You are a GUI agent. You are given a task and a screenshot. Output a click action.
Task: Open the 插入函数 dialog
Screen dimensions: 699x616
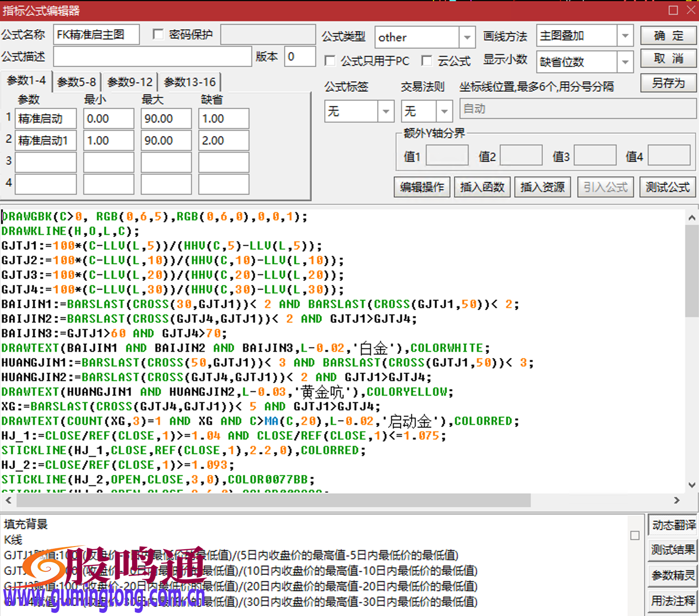click(x=482, y=187)
